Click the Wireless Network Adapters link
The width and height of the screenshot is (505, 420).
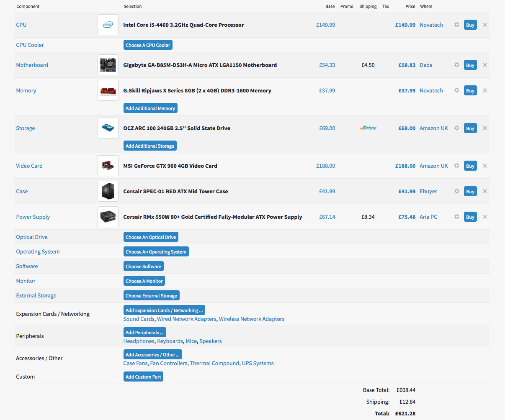(x=252, y=319)
